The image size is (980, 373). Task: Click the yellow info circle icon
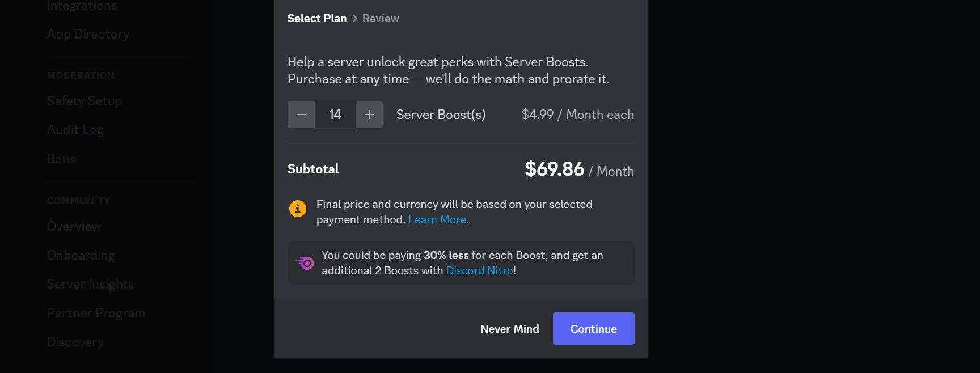[x=297, y=208]
